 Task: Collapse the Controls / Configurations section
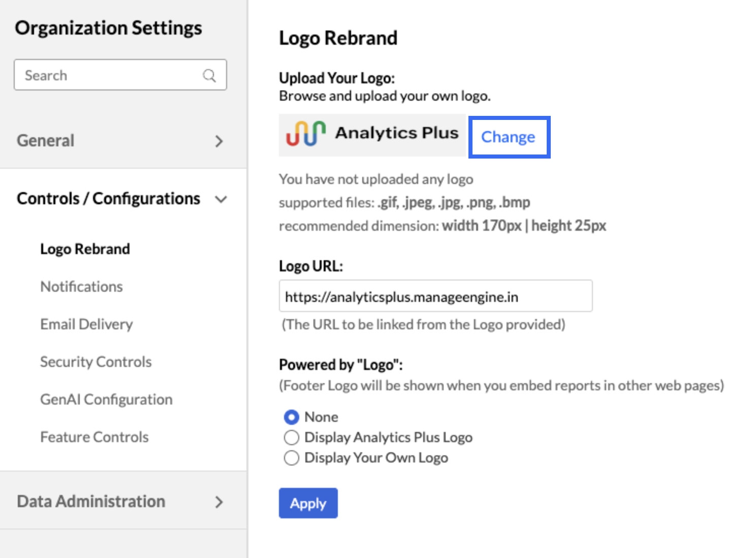[x=221, y=199]
